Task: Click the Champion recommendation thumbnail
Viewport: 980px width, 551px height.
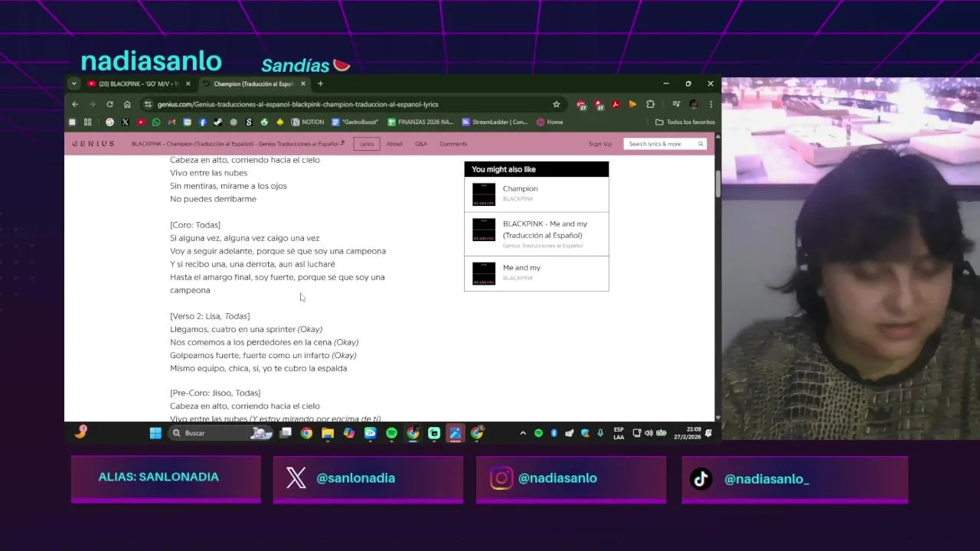Action: coord(484,194)
